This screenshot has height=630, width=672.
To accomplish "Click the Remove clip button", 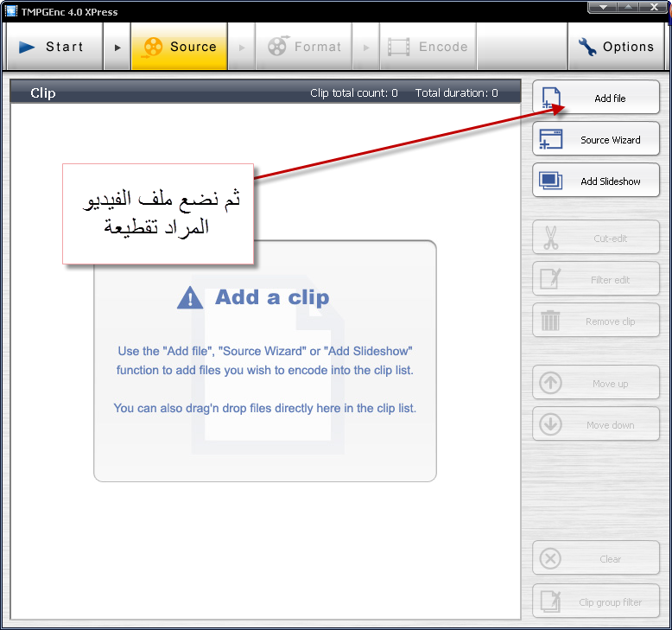I will click(596, 321).
